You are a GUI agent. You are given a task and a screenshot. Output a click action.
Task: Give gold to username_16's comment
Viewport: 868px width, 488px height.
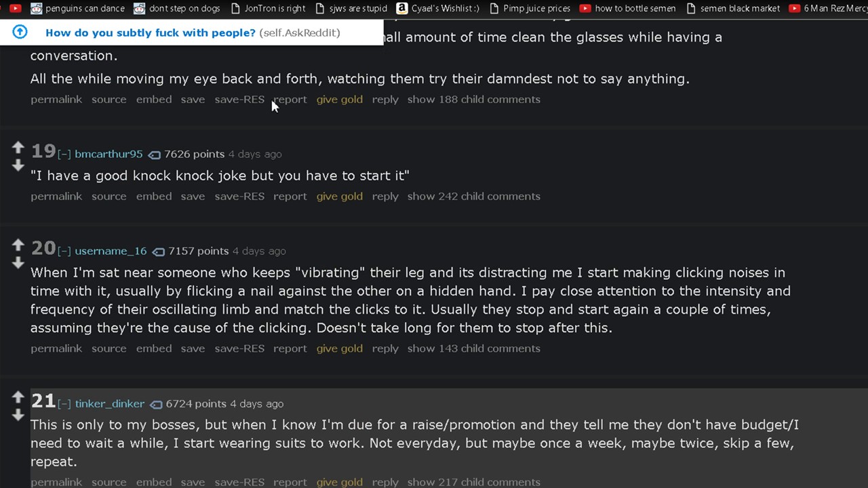coord(339,348)
